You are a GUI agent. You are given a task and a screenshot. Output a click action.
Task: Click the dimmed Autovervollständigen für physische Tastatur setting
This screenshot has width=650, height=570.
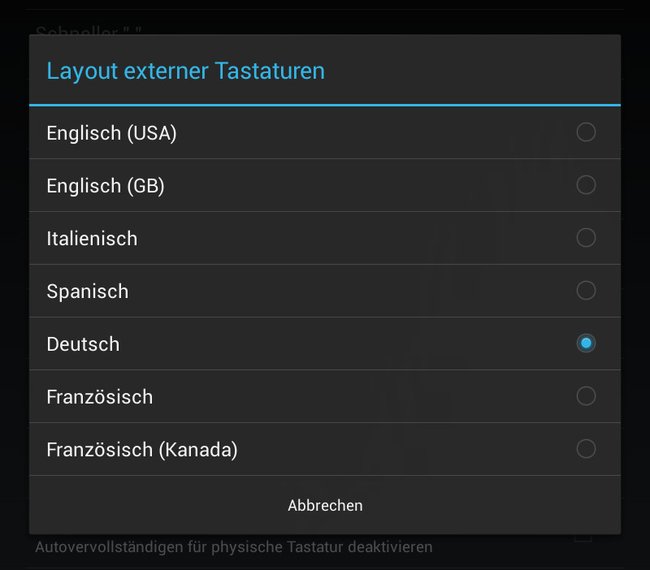coord(234,547)
